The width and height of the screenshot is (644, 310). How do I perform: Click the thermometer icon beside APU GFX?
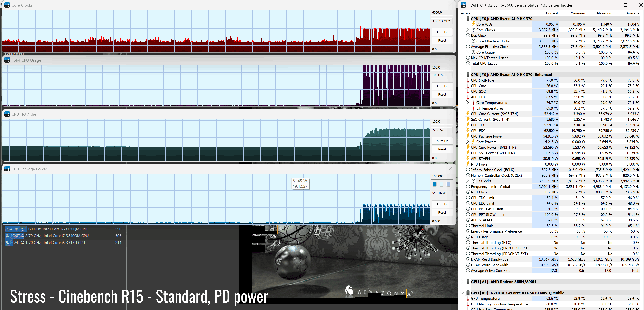point(468,97)
